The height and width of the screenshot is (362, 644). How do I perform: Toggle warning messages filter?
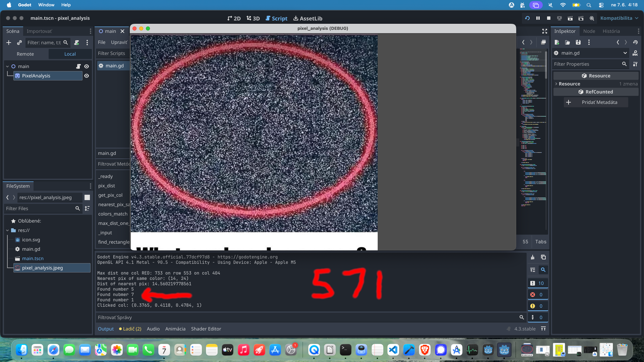[x=538, y=306]
